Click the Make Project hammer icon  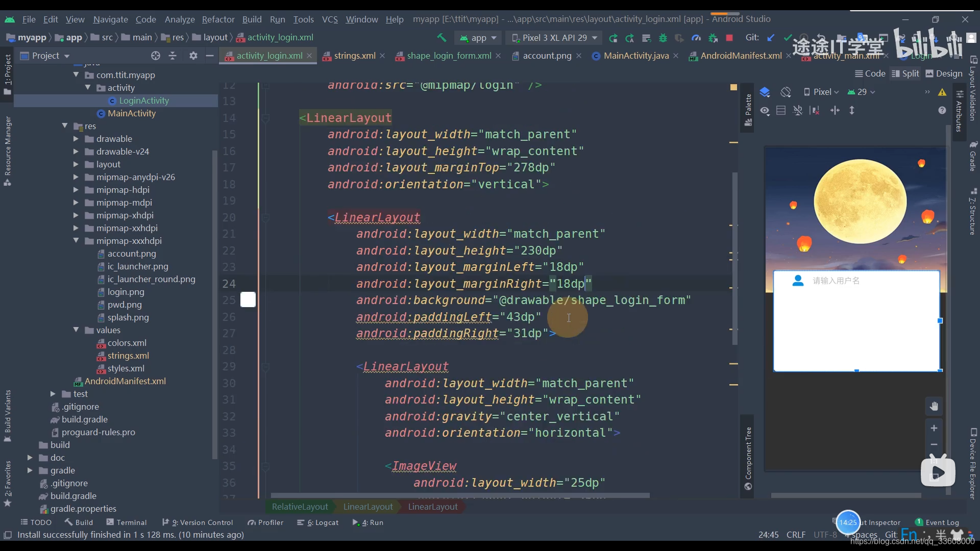click(442, 37)
